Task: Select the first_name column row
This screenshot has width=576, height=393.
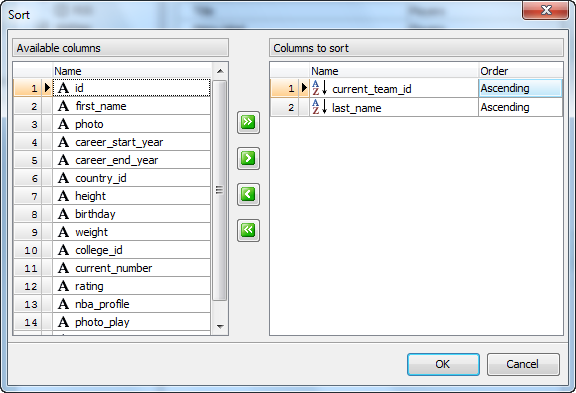Action: (x=112, y=106)
